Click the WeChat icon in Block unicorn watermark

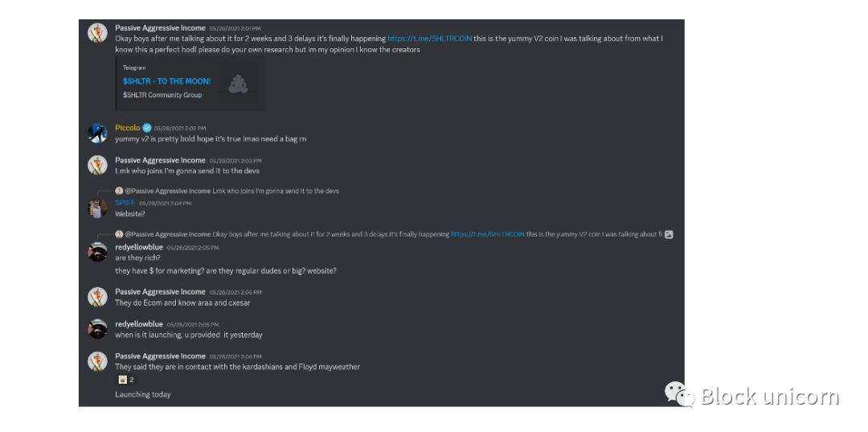(680, 394)
